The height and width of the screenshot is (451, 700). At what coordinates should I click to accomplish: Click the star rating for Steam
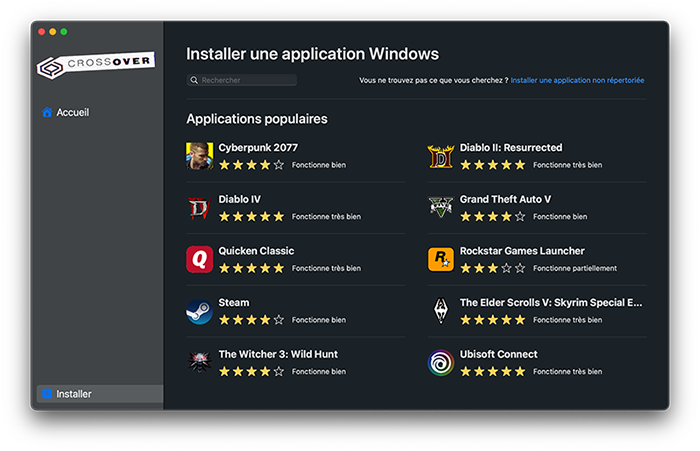(251, 320)
